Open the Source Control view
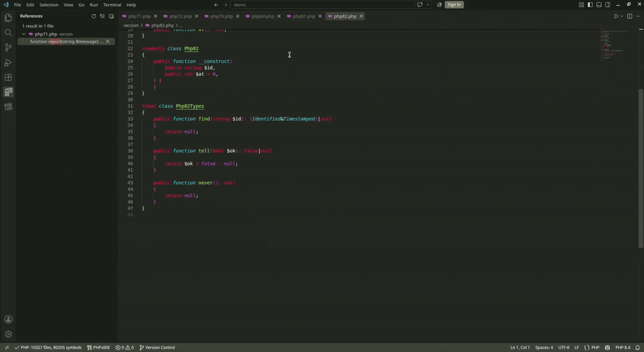 [x=8, y=47]
